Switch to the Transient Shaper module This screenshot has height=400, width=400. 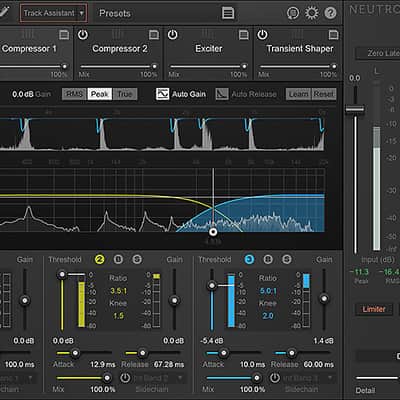point(300,49)
